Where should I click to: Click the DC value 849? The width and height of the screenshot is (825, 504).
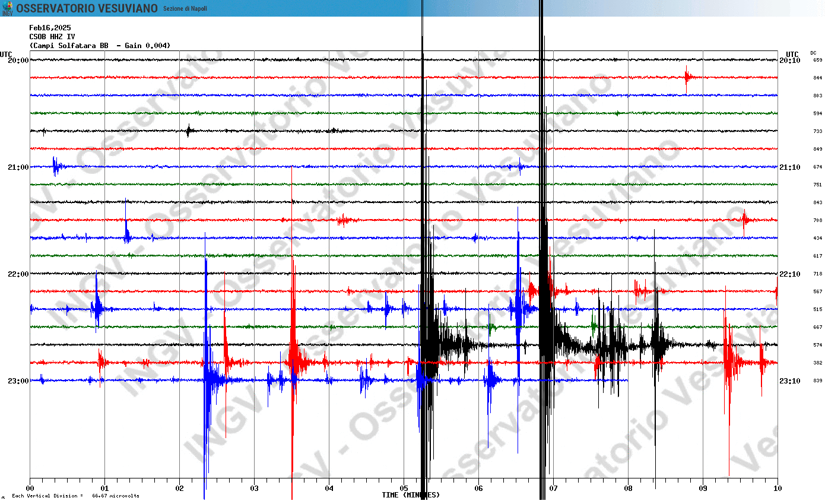(x=817, y=149)
